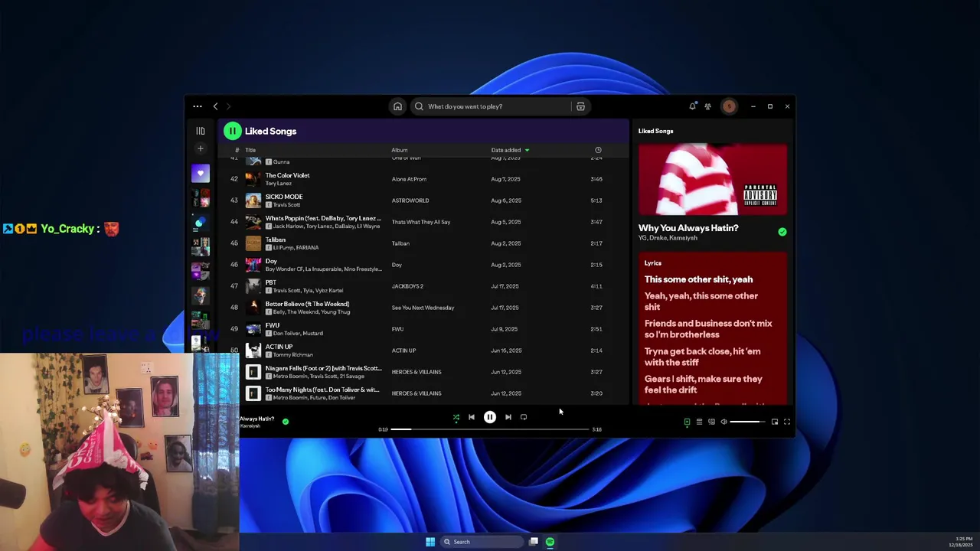Expand Your Library sidebar icon

201,131
